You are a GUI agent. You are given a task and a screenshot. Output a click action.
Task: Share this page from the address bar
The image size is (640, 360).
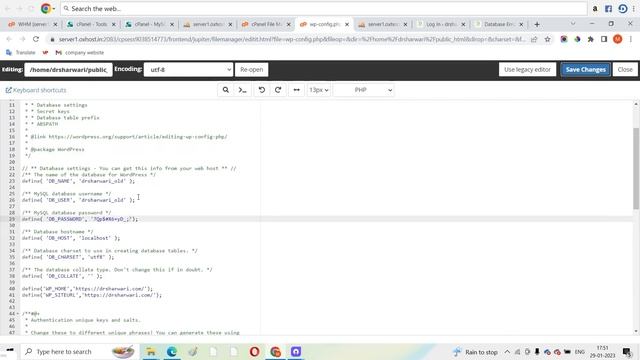534,39
